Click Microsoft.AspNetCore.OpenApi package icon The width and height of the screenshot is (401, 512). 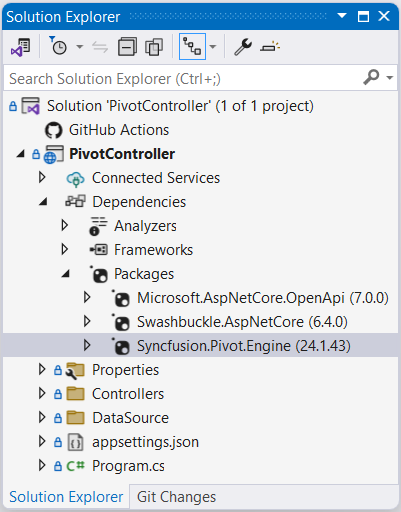coord(121,298)
